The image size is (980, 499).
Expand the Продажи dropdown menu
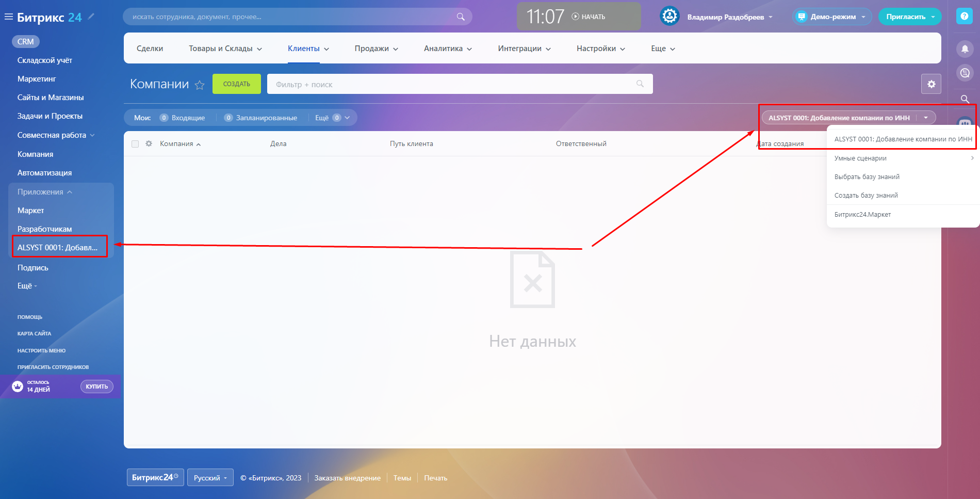pos(377,49)
